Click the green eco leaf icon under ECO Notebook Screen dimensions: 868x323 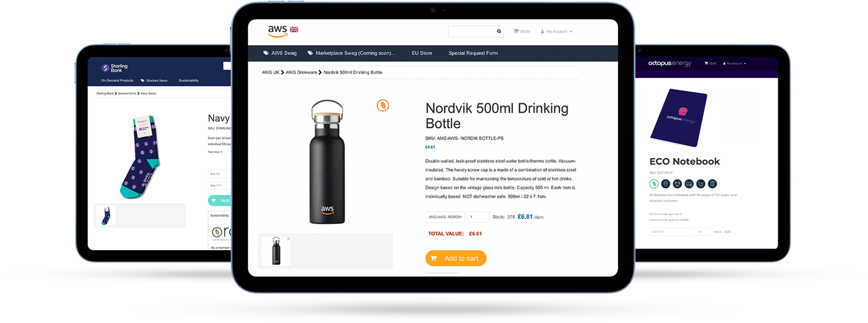pos(654,184)
